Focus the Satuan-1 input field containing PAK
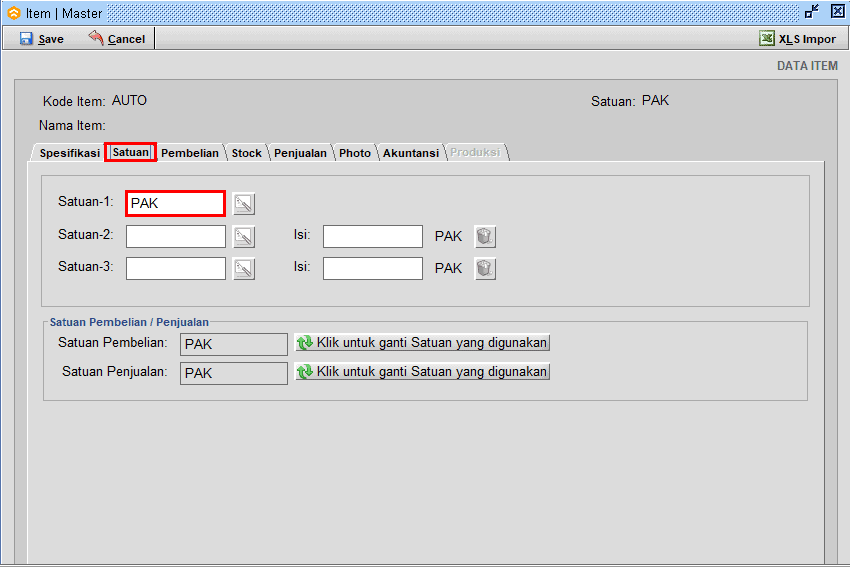Screen dimensions: 850x567 [x=176, y=203]
